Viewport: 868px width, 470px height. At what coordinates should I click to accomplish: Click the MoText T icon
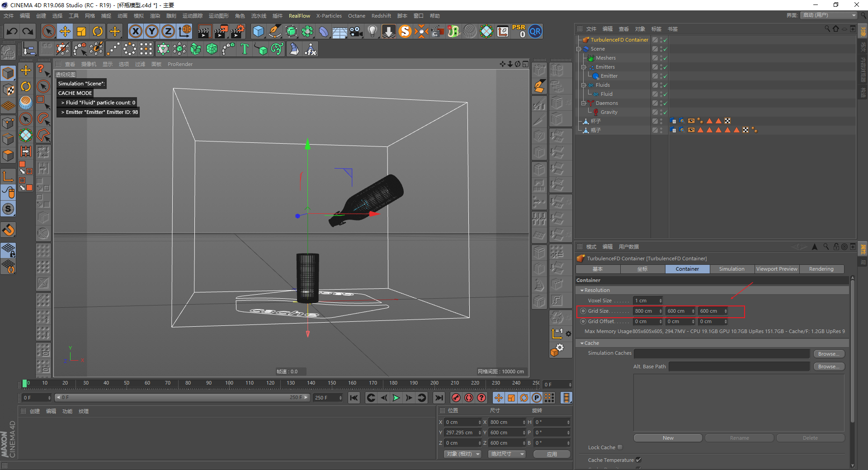click(245, 49)
